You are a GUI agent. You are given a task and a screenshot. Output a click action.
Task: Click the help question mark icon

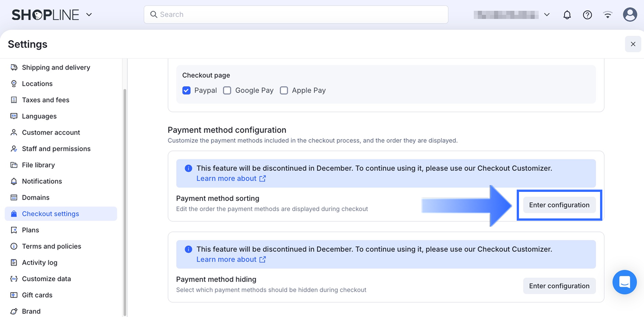coord(587,15)
